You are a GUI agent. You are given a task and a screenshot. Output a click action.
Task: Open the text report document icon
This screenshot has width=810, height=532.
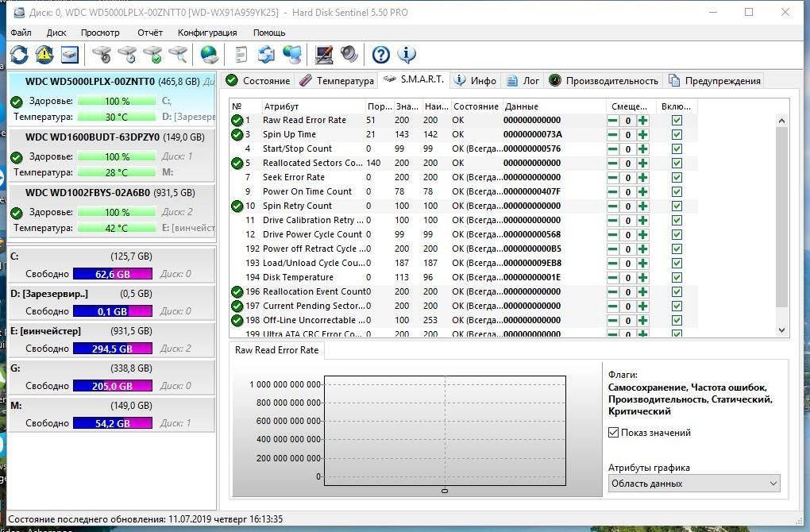[x=241, y=54]
